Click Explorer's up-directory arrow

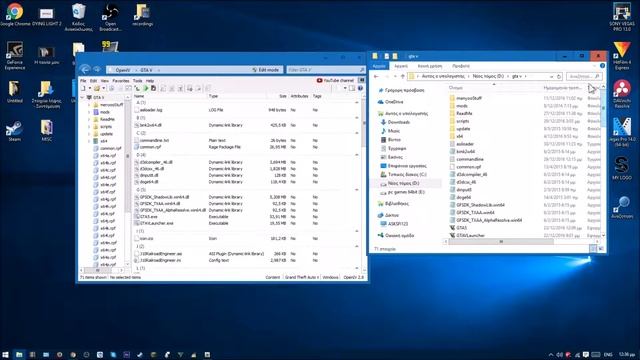coord(402,76)
